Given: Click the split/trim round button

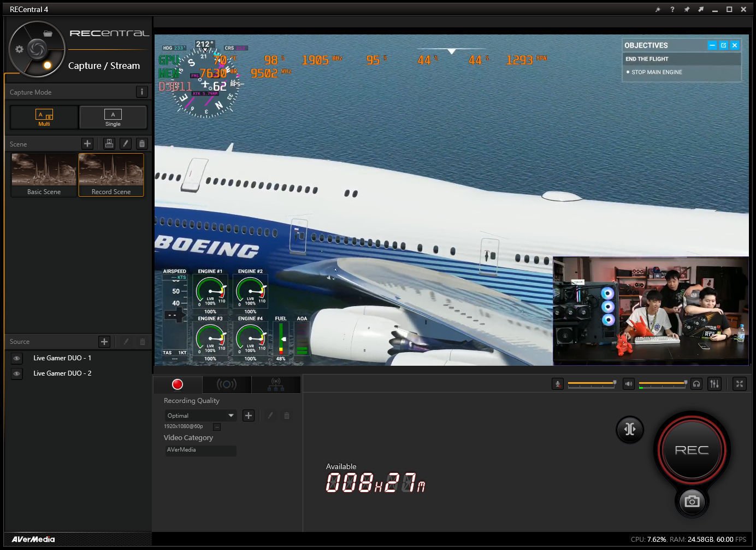Looking at the screenshot, I should click(x=630, y=429).
